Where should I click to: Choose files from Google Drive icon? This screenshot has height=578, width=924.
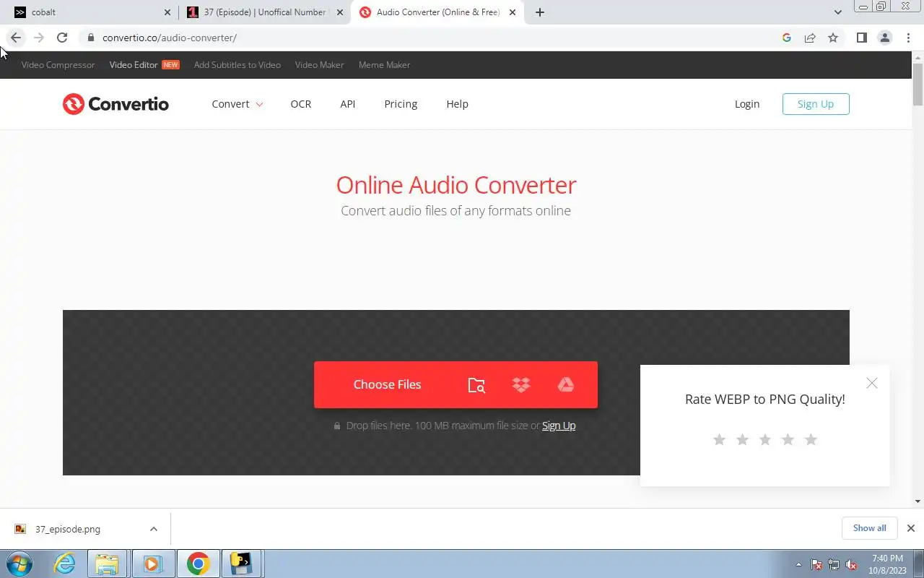tap(566, 385)
